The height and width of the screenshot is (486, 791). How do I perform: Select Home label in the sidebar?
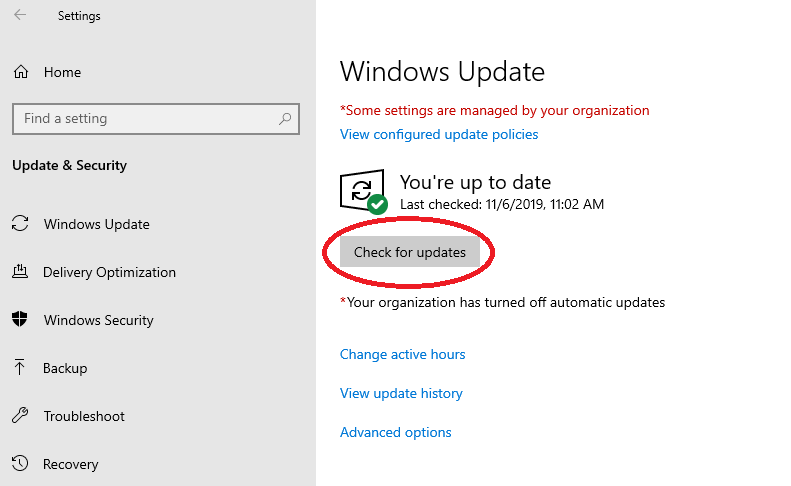[x=62, y=72]
